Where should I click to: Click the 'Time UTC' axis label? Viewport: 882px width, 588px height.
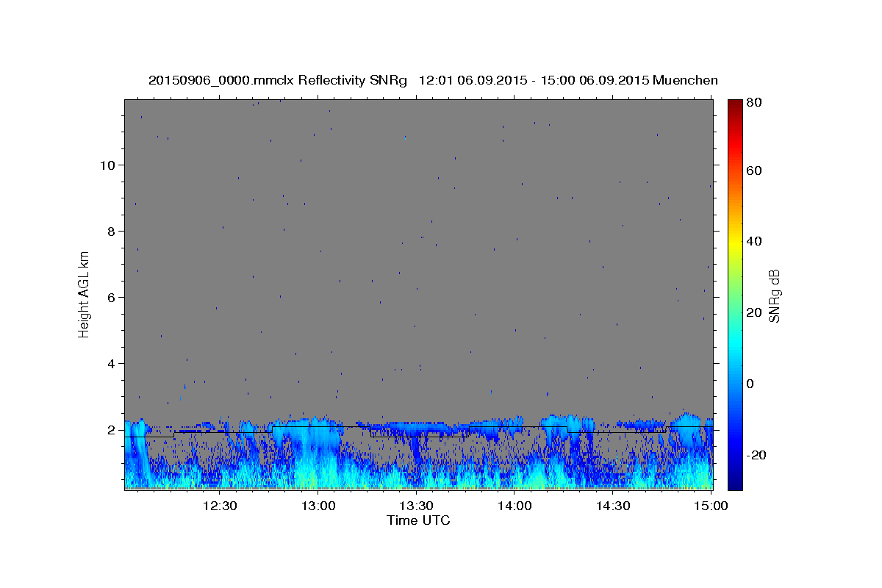[418, 520]
